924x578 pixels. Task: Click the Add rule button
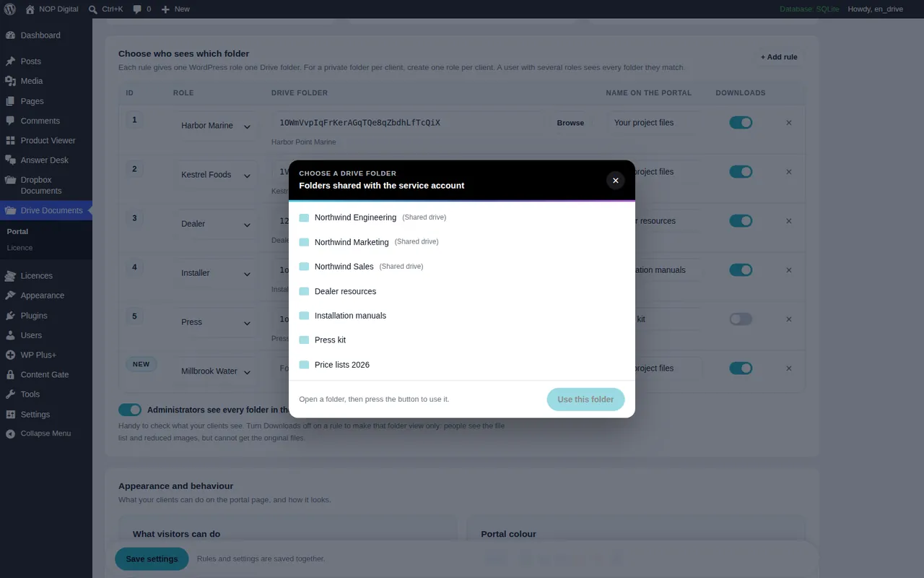[x=779, y=57]
